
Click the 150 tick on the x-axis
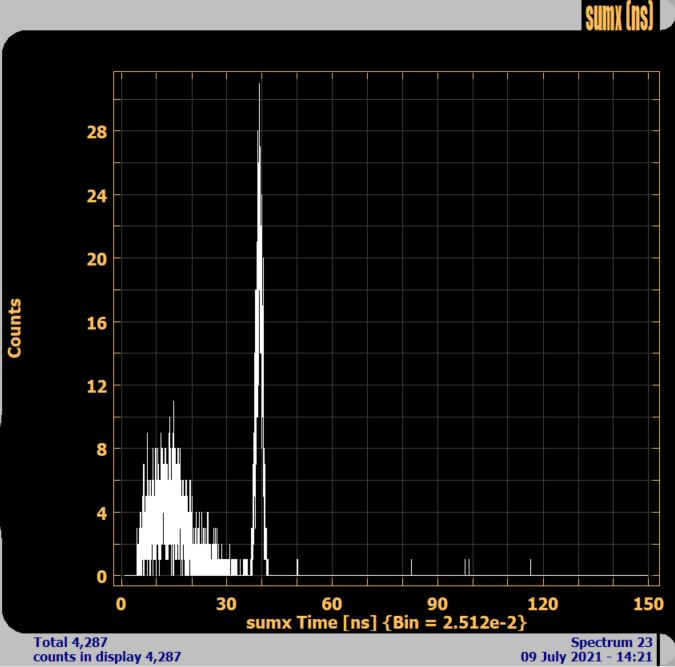[x=648, y=603]
